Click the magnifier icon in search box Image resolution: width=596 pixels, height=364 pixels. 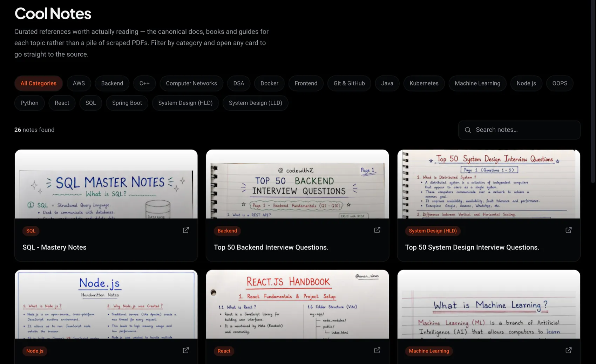coord(468,130)
